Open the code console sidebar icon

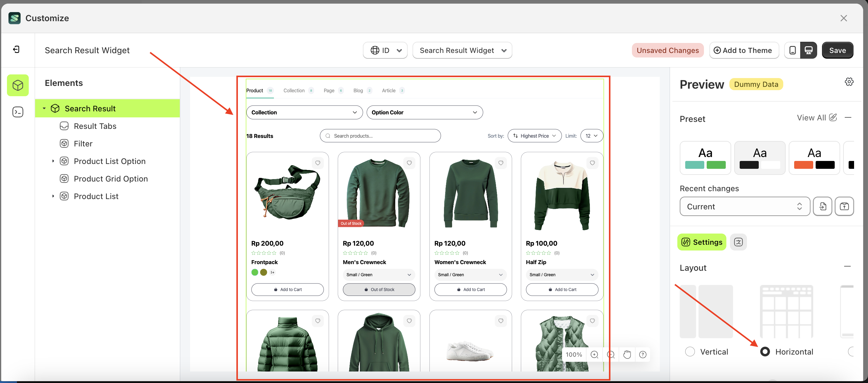point(18,112)
